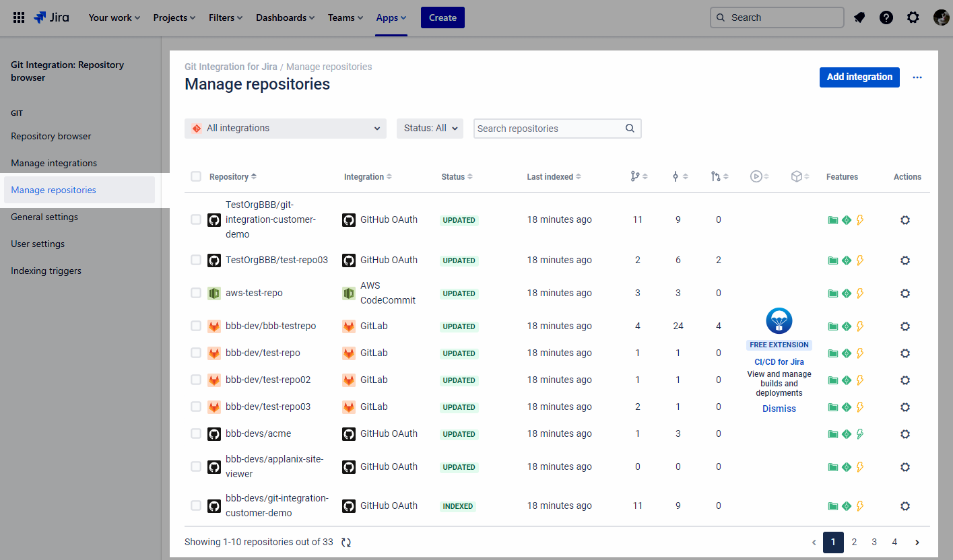The image size is (953, 560).
Task: Open Manage integrations in sidebar
Action: [54, 163]
